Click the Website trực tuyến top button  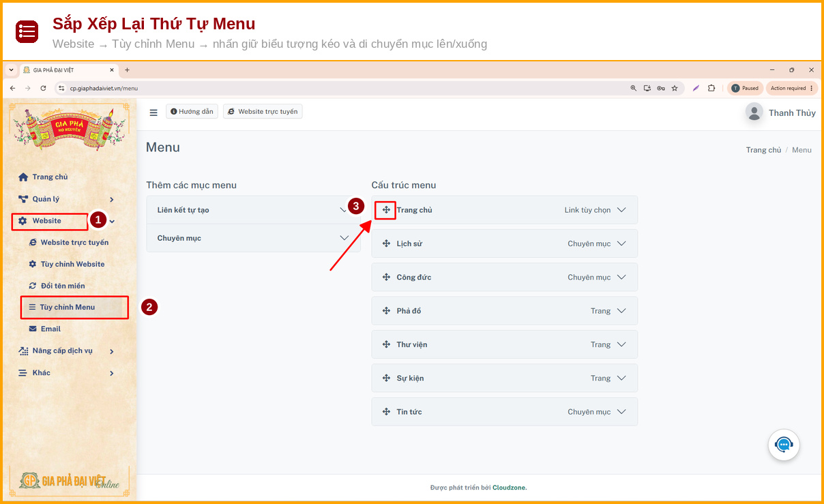coord(263,112)
